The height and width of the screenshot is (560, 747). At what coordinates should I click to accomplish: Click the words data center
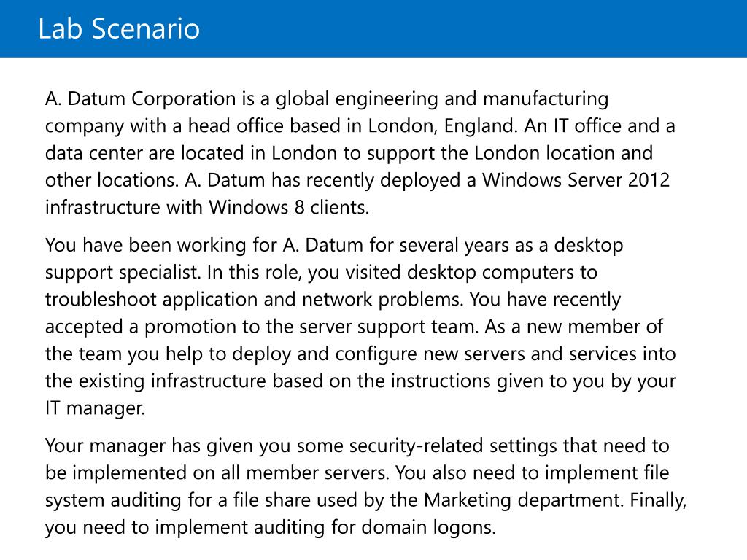[94, 153]
